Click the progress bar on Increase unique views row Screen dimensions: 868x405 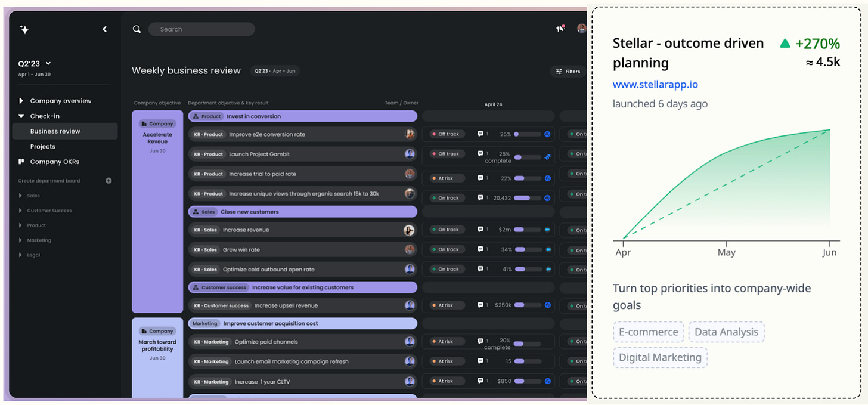click(x=527, y=198)
